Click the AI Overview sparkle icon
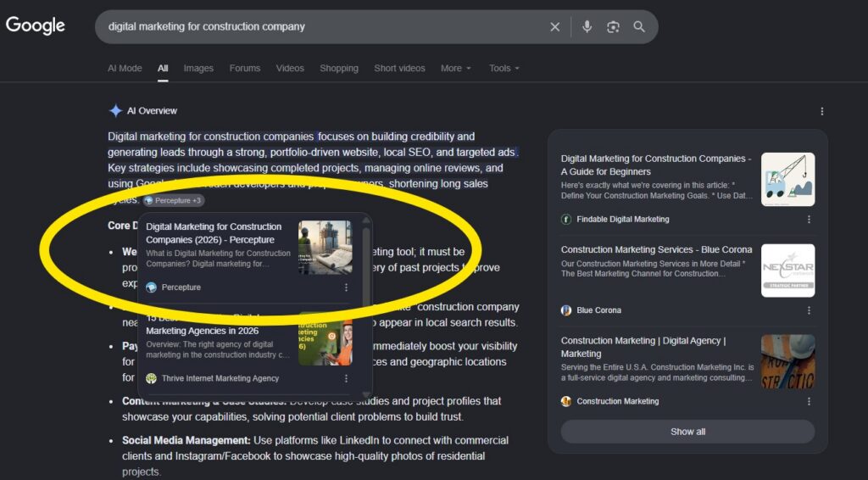868x480 pixels. (x=115, y=111)
